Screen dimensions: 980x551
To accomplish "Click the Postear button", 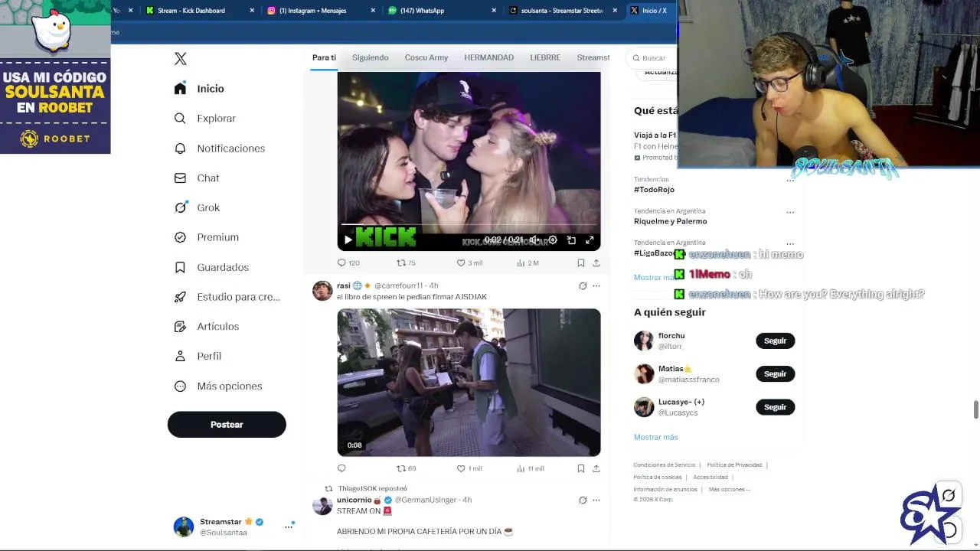I will click(227, 425).
